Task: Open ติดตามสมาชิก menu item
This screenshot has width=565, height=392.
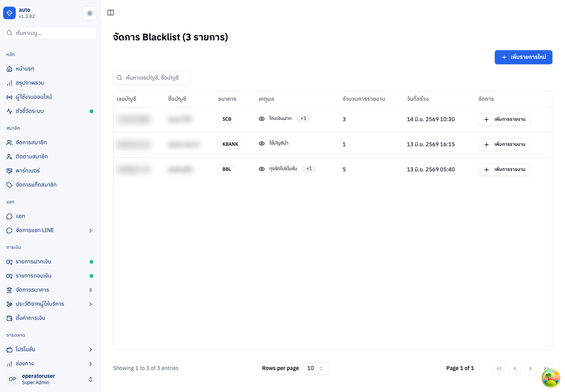Action: tap(50, 156)
